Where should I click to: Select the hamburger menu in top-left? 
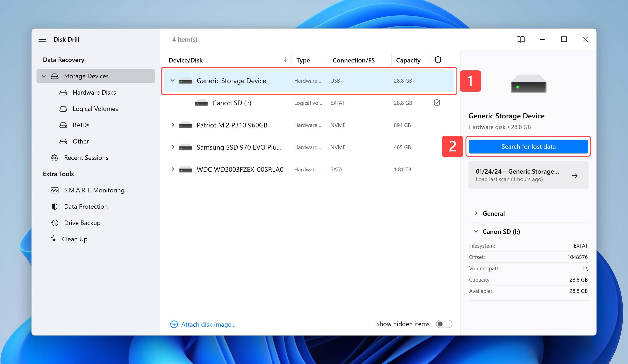click(x=42, y=39)
